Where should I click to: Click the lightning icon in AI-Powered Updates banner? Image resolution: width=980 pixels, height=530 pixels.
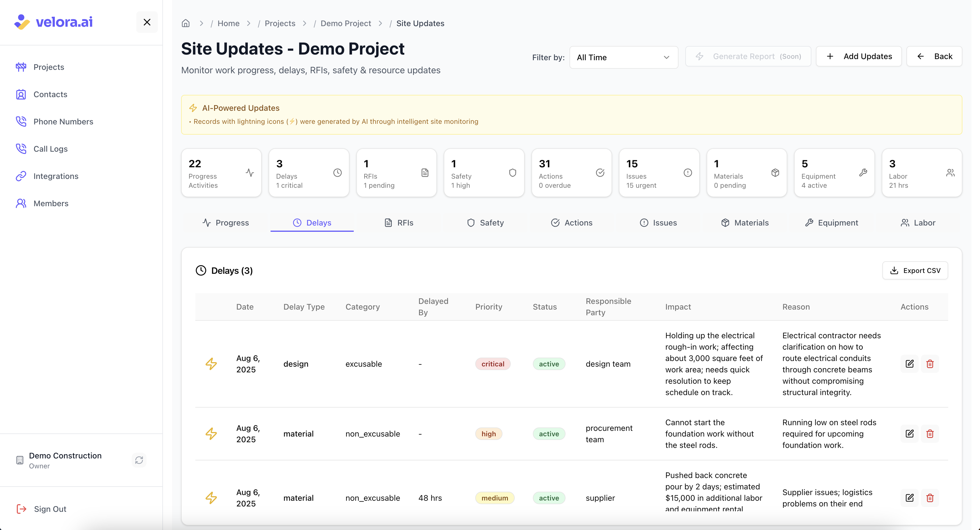click(193, 108)
